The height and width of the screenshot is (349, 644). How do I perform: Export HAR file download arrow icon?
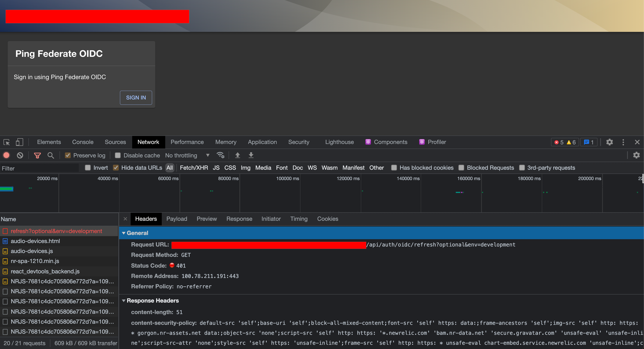click(251, 155)
